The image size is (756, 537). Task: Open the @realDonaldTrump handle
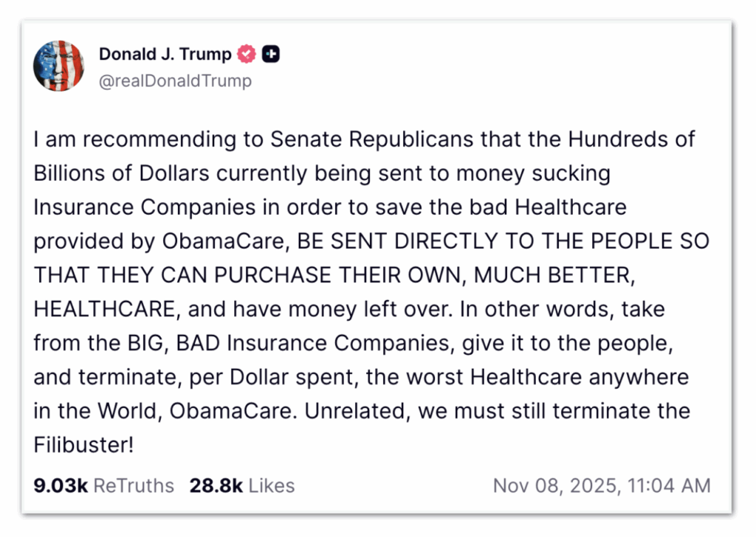[x=175, y=80]
